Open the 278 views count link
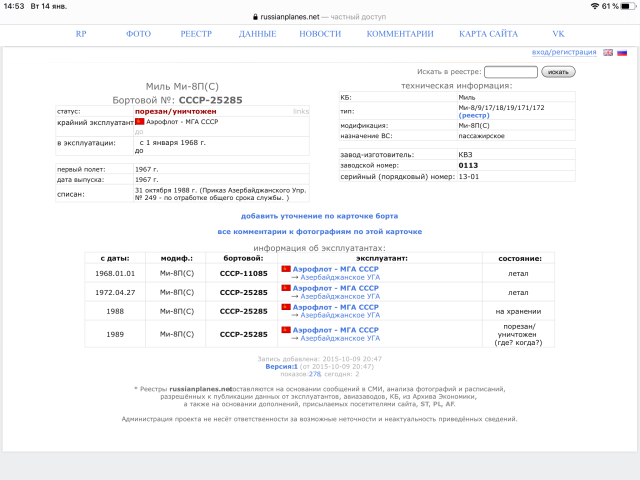The width and height of the screenshot is (640, 480). (x=315, y=374)
